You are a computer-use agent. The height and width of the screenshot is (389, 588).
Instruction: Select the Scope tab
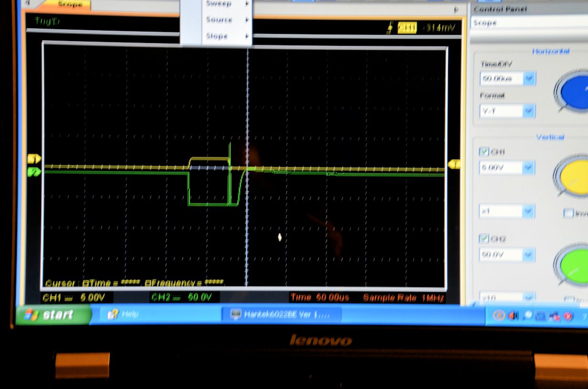point(70,4)
